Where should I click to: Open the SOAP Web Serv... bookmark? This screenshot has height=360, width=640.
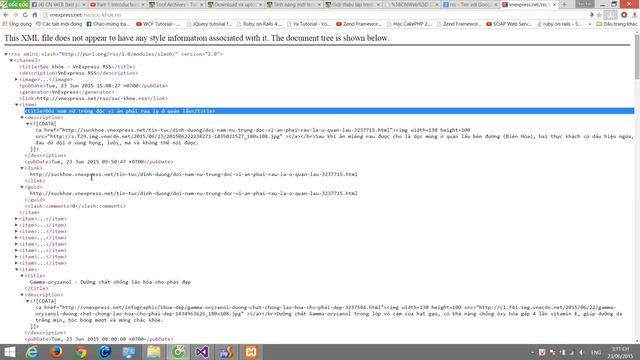[509, 24]
